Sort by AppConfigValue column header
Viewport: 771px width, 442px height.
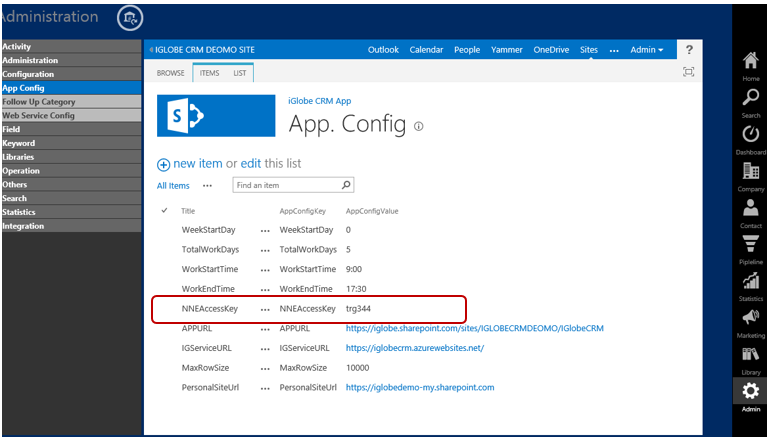click(372, 211)
